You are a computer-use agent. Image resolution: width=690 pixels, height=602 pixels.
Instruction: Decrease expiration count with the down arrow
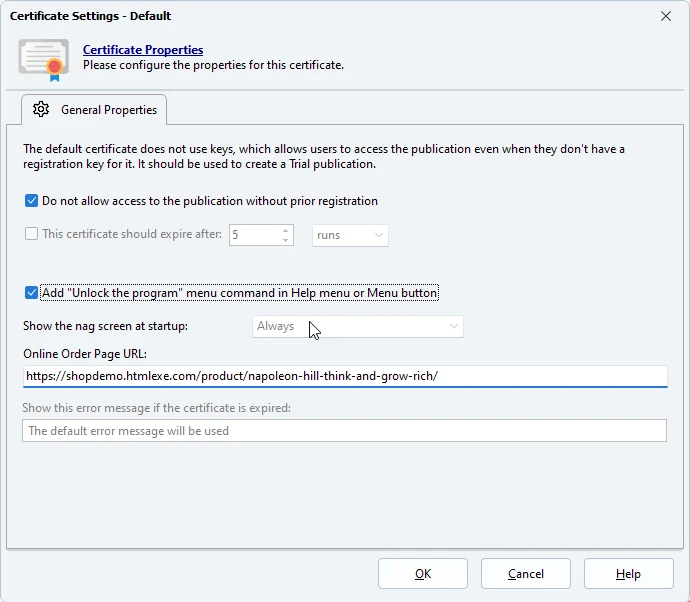pyautogui.click(x=285, y=240)
